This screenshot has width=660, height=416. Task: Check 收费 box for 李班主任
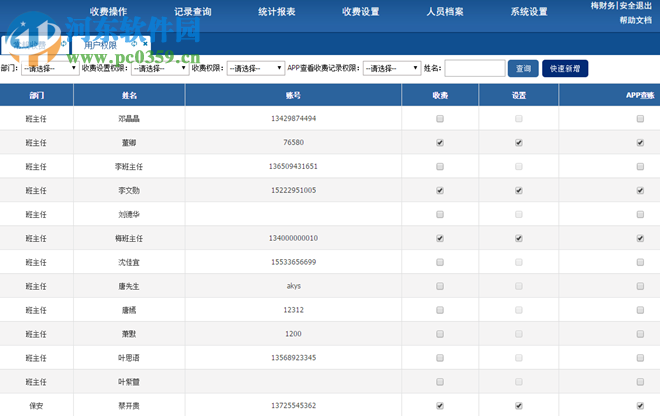point(440,167)
